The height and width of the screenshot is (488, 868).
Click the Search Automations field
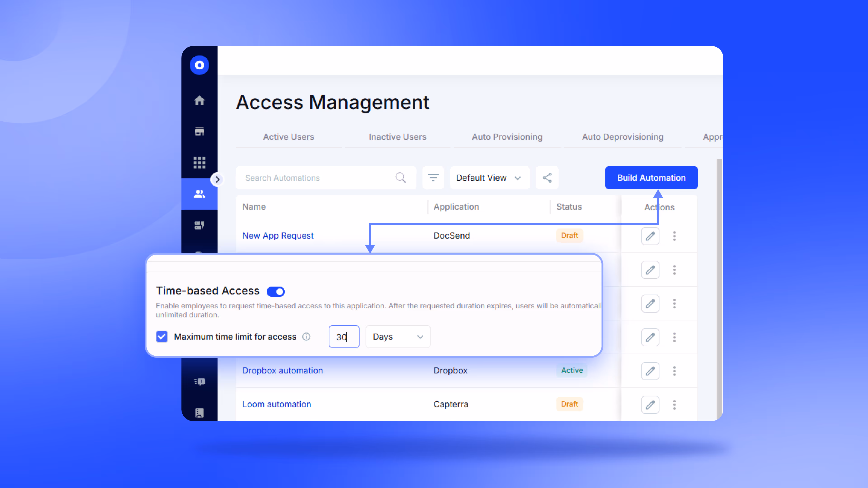[x=325, y=178]
